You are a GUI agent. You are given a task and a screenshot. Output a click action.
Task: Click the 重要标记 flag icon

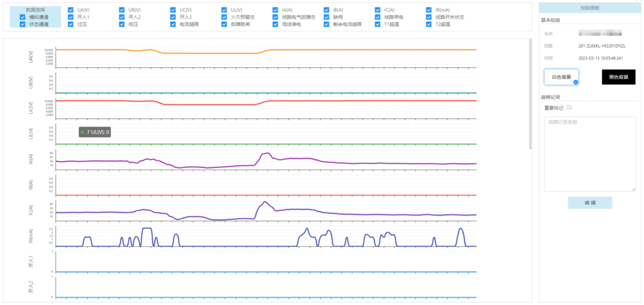click(x=569, y=108)
